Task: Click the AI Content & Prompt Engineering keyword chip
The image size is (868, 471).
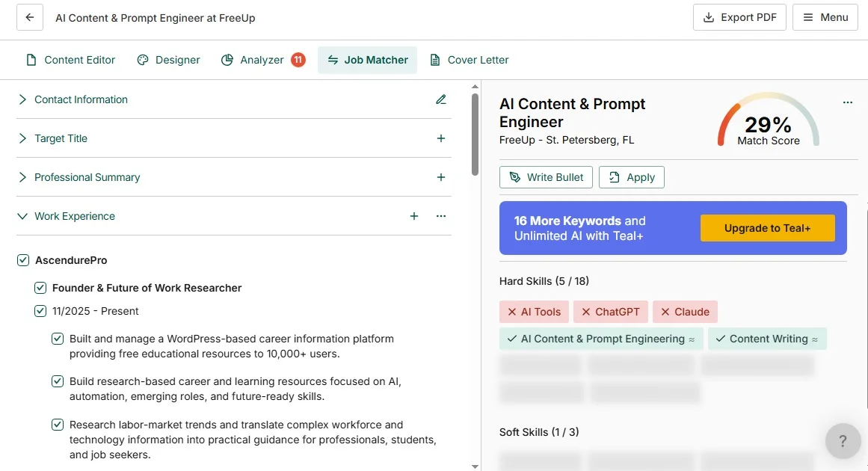Action: tap(601, 339)
